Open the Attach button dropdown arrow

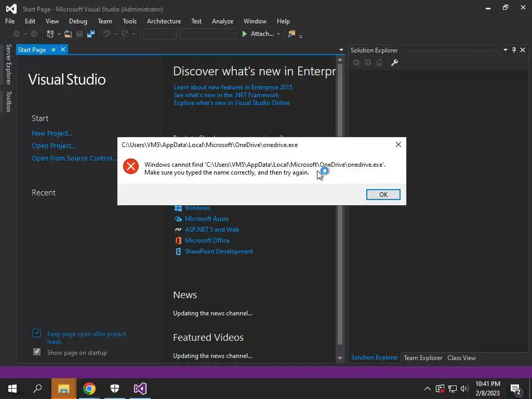(x=278, y=34)
